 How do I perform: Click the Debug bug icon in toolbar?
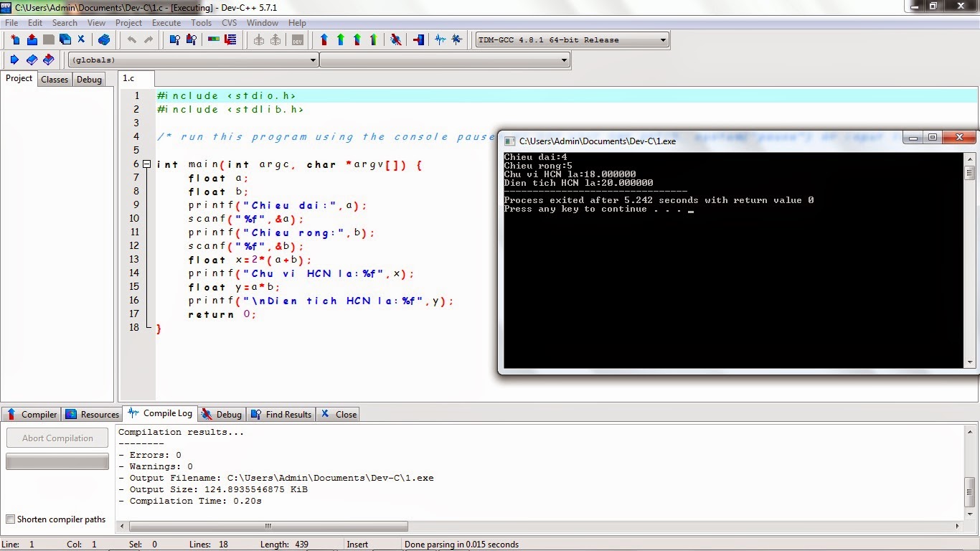tap(395, 40)
